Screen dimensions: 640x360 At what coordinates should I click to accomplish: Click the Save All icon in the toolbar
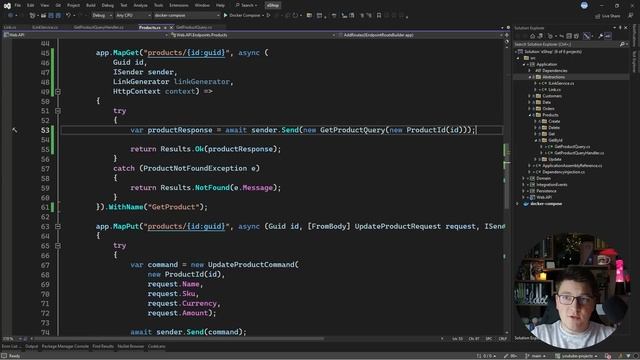(58, 16)
